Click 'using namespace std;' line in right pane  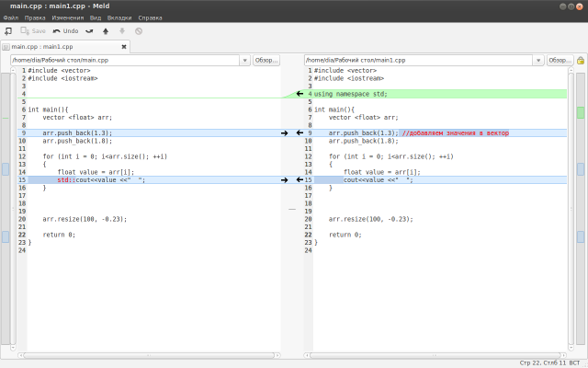[x=351, y=94]
